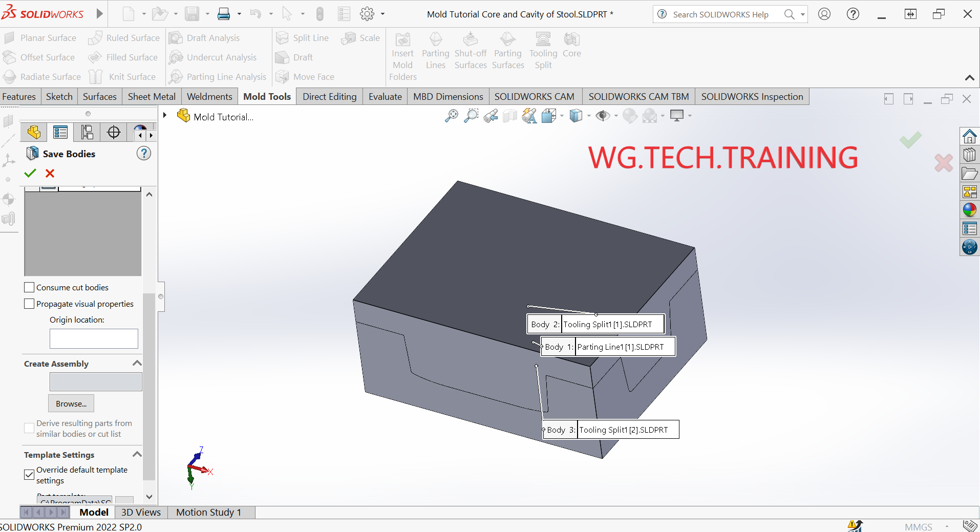This screenshot has width=980, height=532.
Task: Click the Options gear icon
Action: pyautogui.click(x=367, y=14)
